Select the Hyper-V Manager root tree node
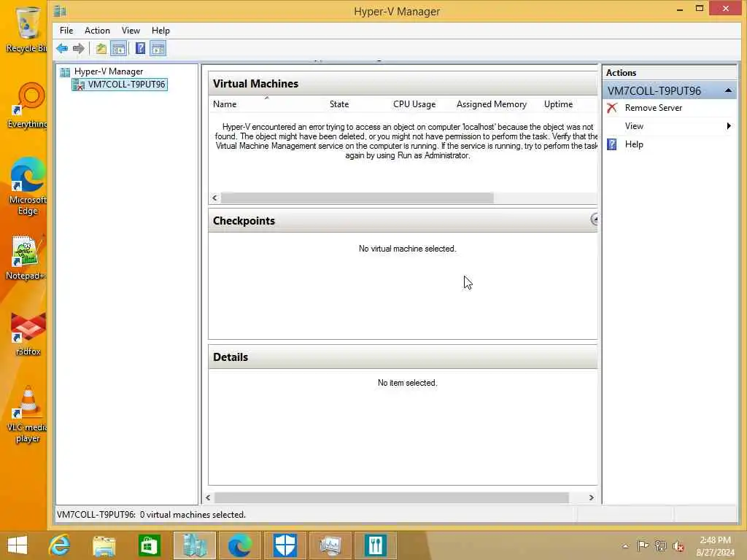This screenshot has height=560, width=747. (x=109, y=71)
